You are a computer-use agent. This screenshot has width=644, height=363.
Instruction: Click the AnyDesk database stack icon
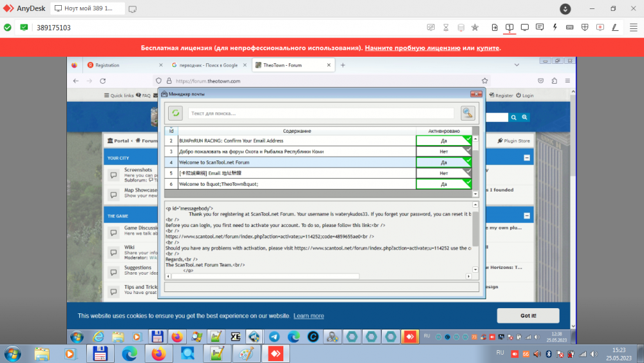pos(461,28)
